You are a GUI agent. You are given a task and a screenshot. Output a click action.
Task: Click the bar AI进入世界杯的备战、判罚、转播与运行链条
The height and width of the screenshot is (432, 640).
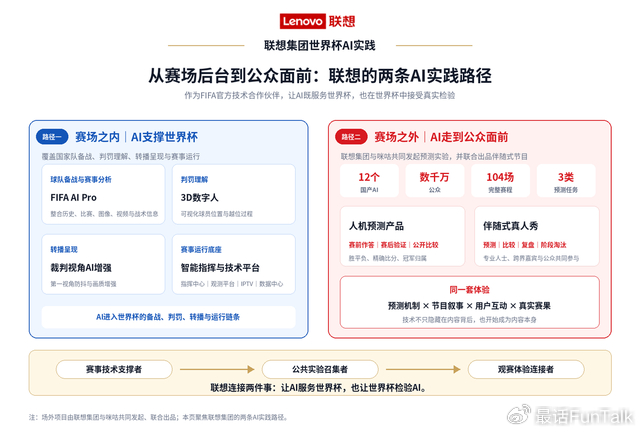[x=168, y=317]
